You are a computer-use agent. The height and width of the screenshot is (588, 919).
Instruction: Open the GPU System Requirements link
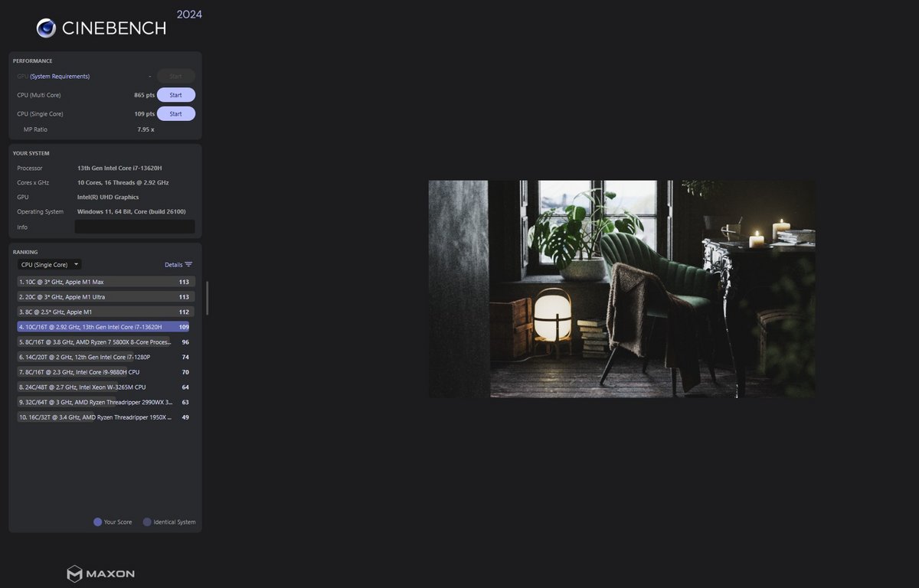pyautogui.click(x=60, y=77)
